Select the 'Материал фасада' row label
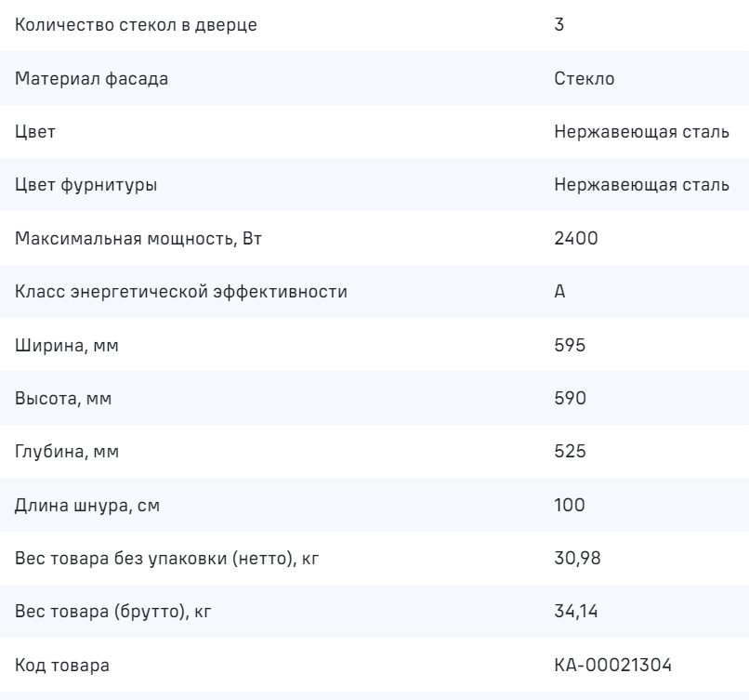 point(92,79)
